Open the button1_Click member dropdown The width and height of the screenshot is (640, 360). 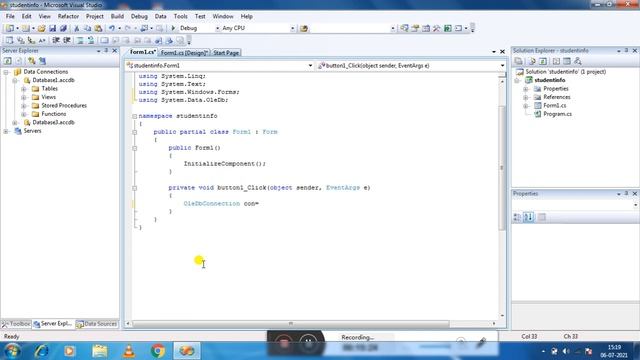click(x=502, y=65)
